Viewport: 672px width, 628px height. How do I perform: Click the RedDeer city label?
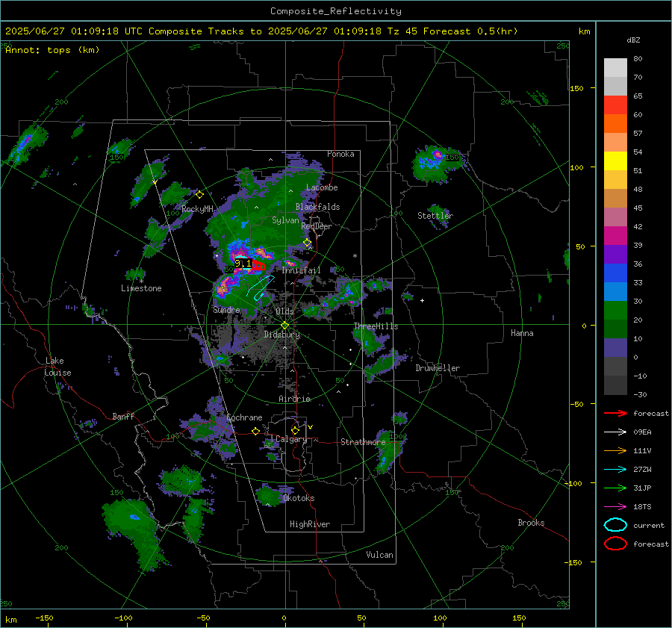coord(317,226)
